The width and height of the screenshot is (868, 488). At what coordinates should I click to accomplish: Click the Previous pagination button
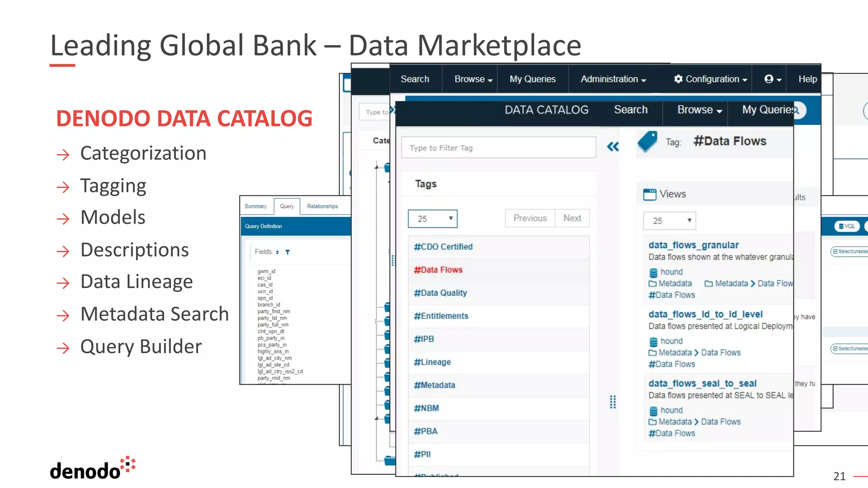[x=530, y=218]
